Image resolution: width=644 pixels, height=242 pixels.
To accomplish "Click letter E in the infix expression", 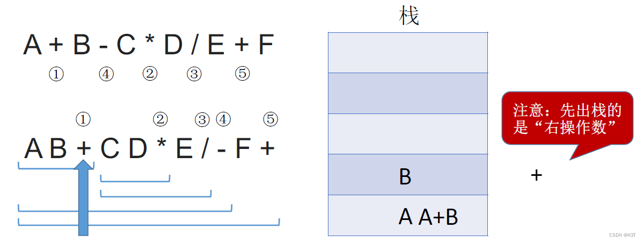I will click(x=216, y=46).
